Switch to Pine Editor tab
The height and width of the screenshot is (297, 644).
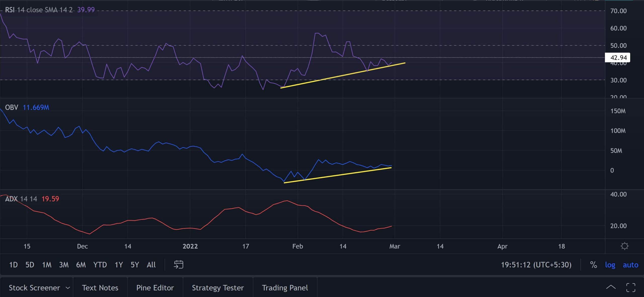[155, 288]
